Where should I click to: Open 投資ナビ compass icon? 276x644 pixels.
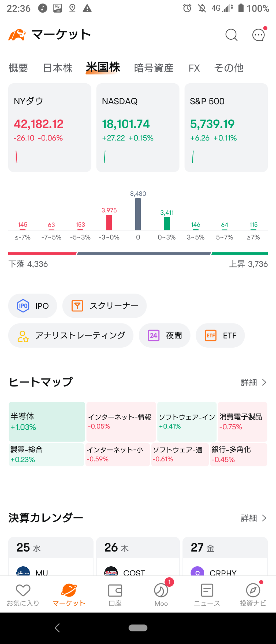pos(253,591)
